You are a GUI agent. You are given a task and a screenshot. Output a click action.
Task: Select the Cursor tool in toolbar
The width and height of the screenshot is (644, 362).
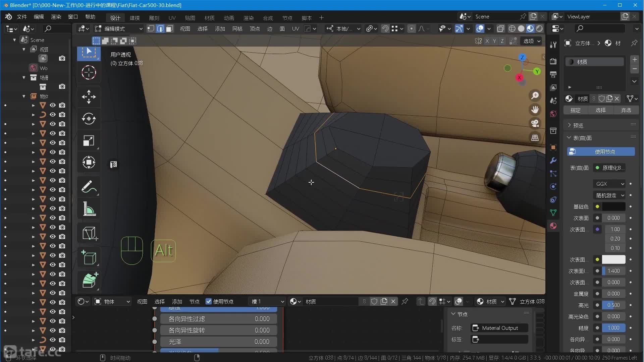pyautogui.click(x=89, y=72)
